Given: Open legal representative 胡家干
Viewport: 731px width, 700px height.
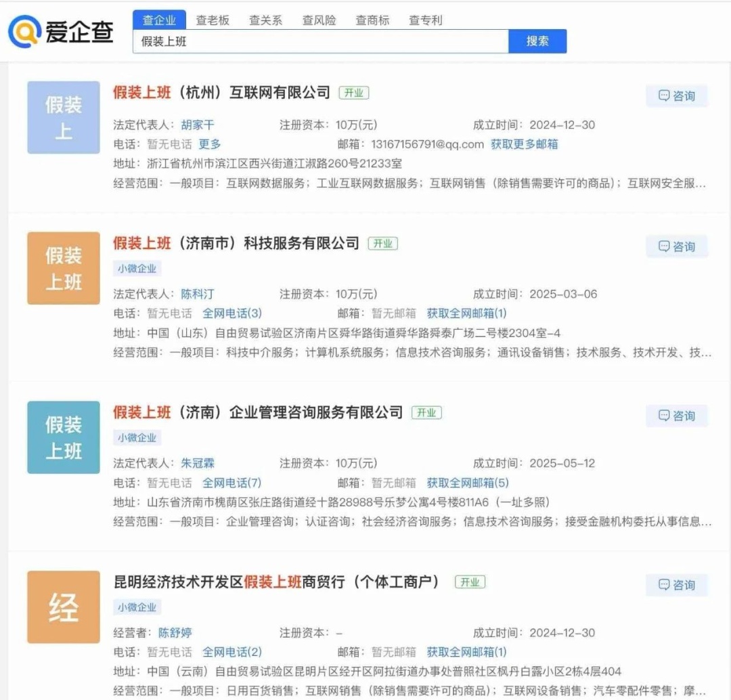Looking at the screenshot, I should [x=198, y=125].
